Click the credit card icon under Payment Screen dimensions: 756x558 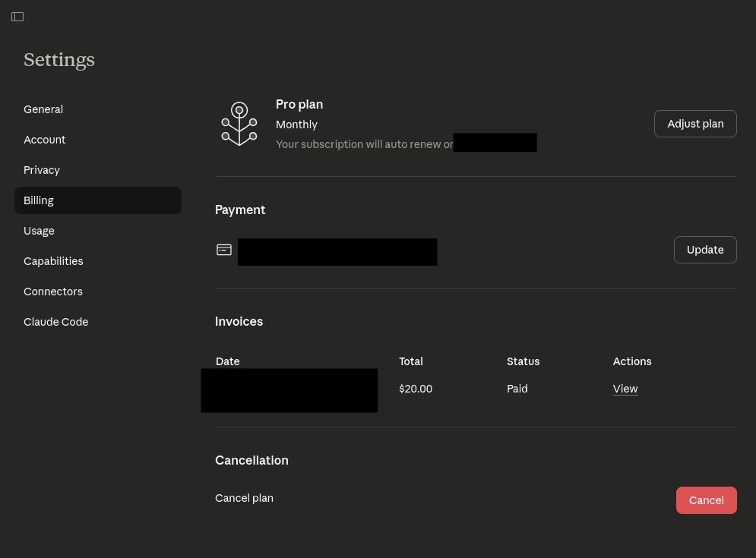coord(224,250)
